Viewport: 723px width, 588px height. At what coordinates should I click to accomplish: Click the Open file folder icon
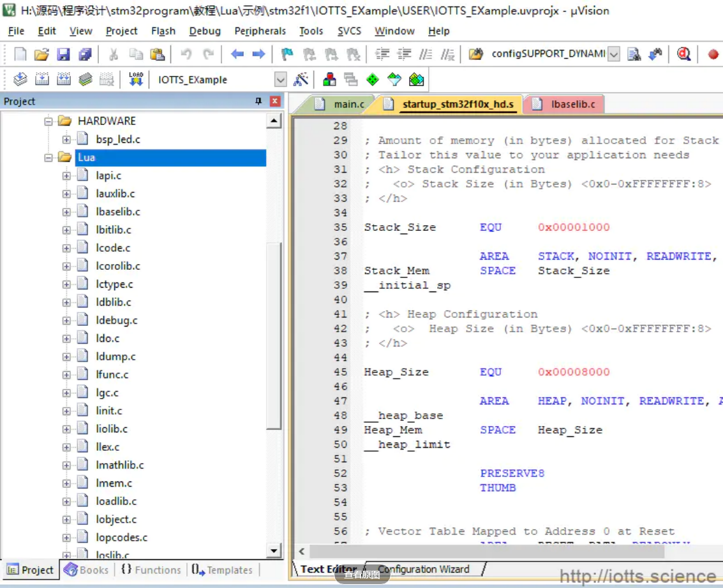point(41,54)
